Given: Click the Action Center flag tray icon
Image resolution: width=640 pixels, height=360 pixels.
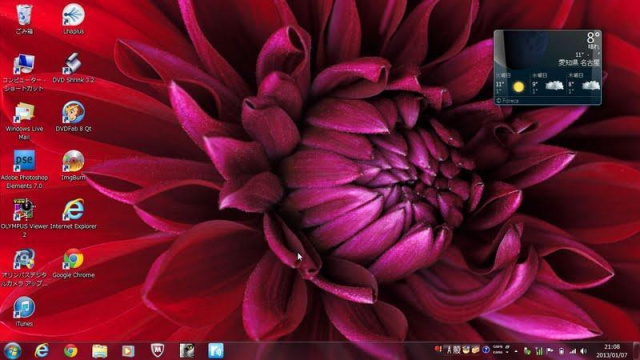Looking at the screenshot, I should pyautogui.click(x=550, y=351).
